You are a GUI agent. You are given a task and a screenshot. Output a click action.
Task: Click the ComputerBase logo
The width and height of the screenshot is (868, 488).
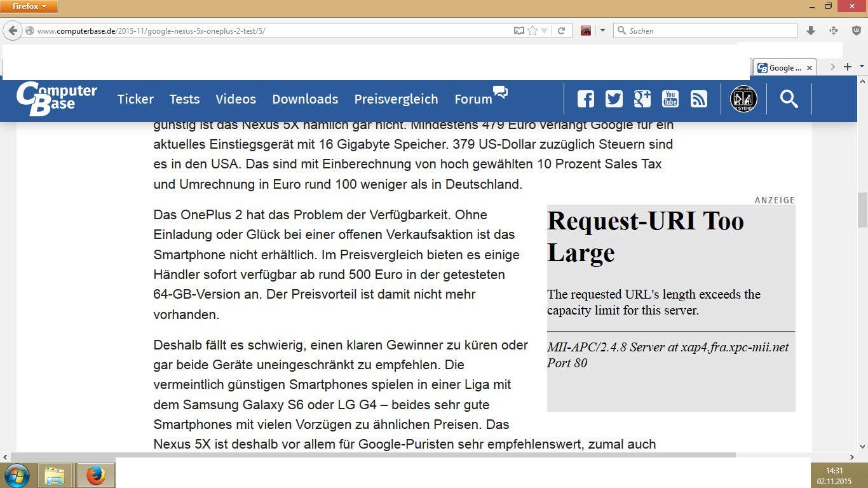(x=57, y=98)
